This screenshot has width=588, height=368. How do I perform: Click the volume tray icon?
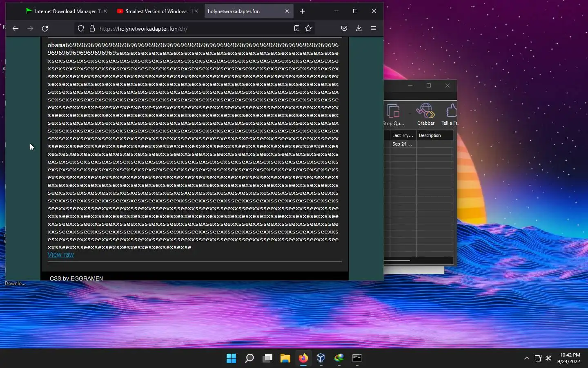[x=548, y=358]
